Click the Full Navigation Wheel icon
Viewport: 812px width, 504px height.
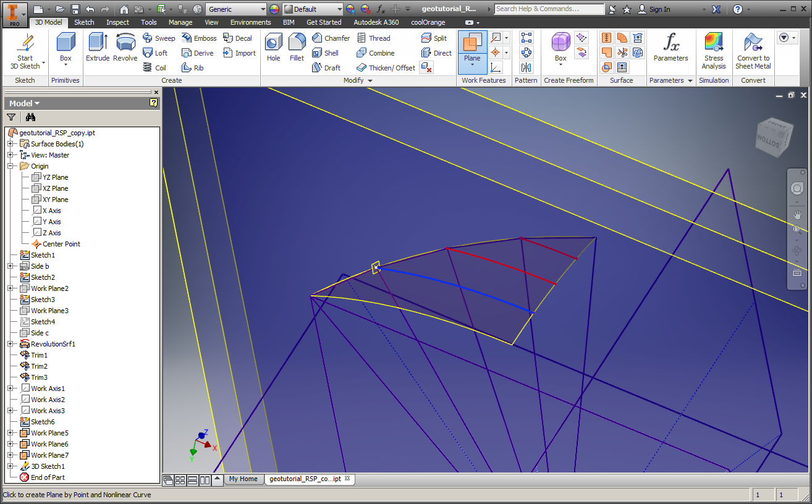797,188
